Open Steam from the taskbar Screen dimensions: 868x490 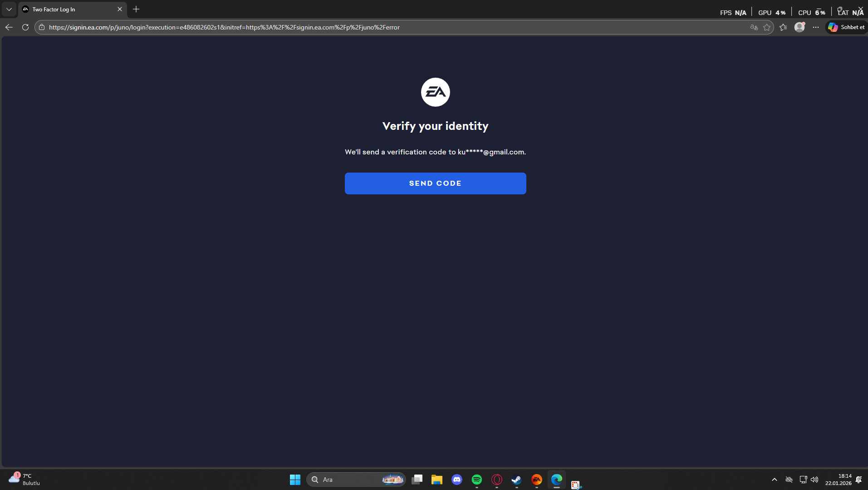[517, 480]
